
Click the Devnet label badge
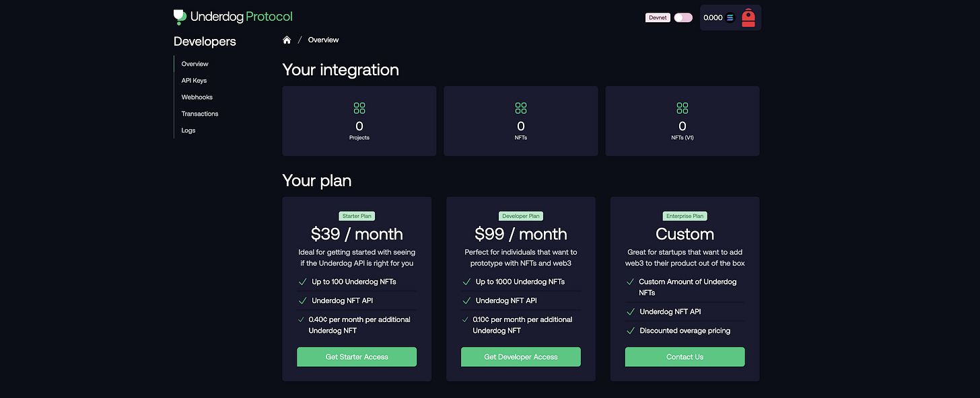(x=658, y=17)
